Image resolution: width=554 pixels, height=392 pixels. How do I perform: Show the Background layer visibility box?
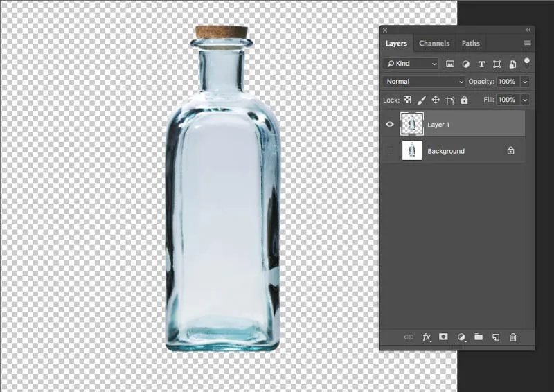[x=390, y=151]
